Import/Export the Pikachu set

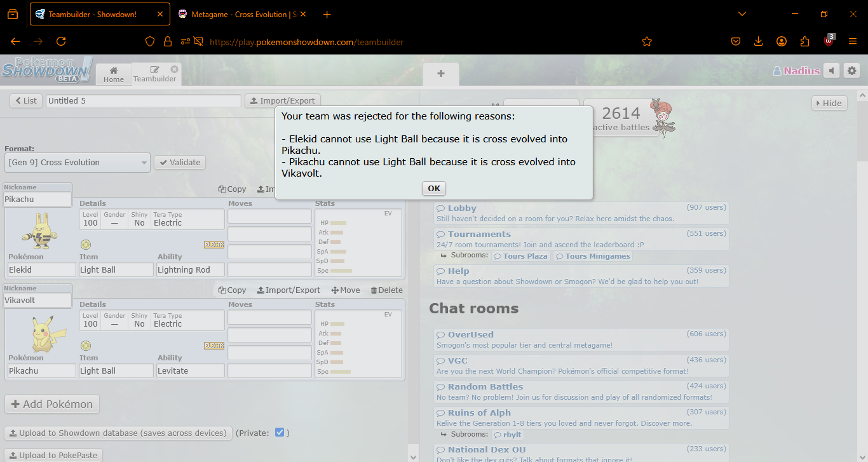pyautogui.click(x=288, y=290)
